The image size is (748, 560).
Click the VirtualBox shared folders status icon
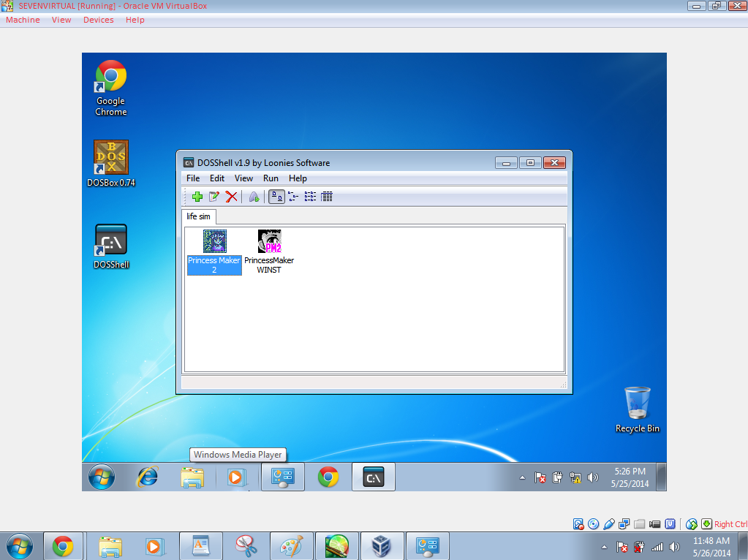(x=639, y=524)
